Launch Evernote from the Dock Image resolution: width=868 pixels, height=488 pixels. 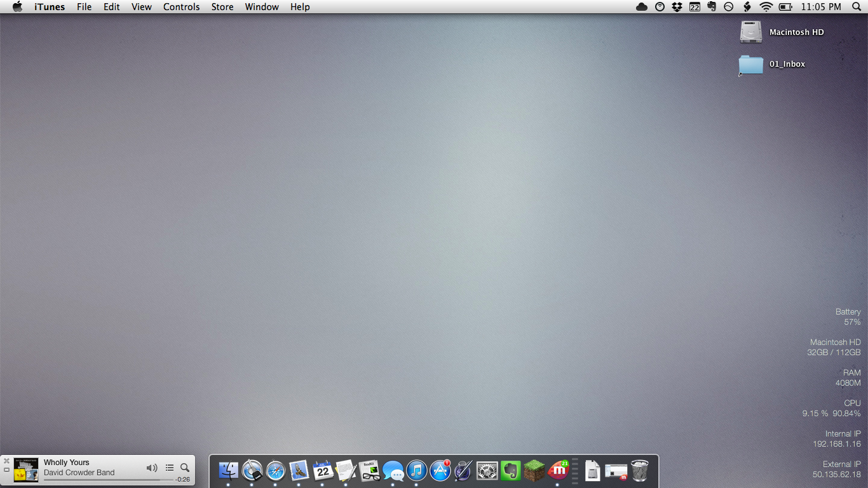click(511, 471)
